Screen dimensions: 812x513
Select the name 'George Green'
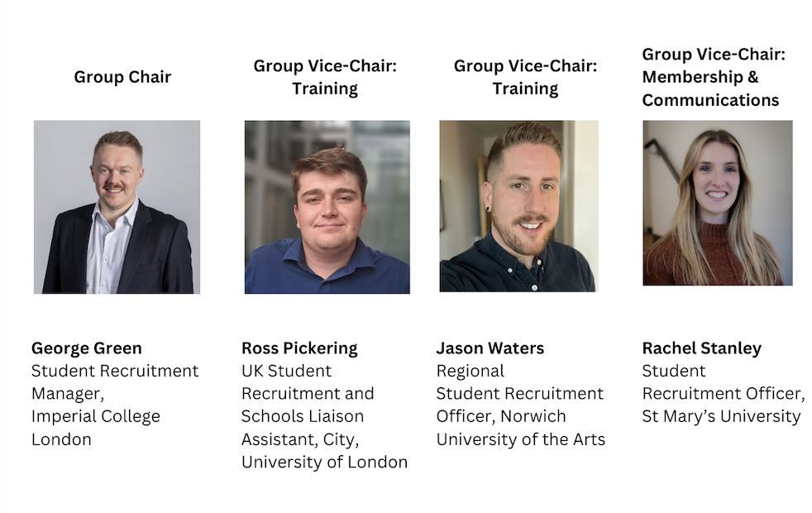pos(87,348)
